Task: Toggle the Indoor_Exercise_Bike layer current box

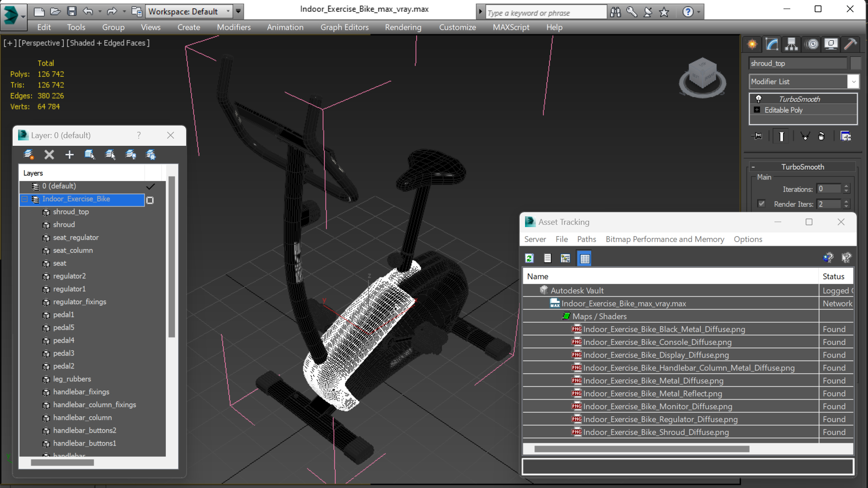Action: tap(150, 200)
